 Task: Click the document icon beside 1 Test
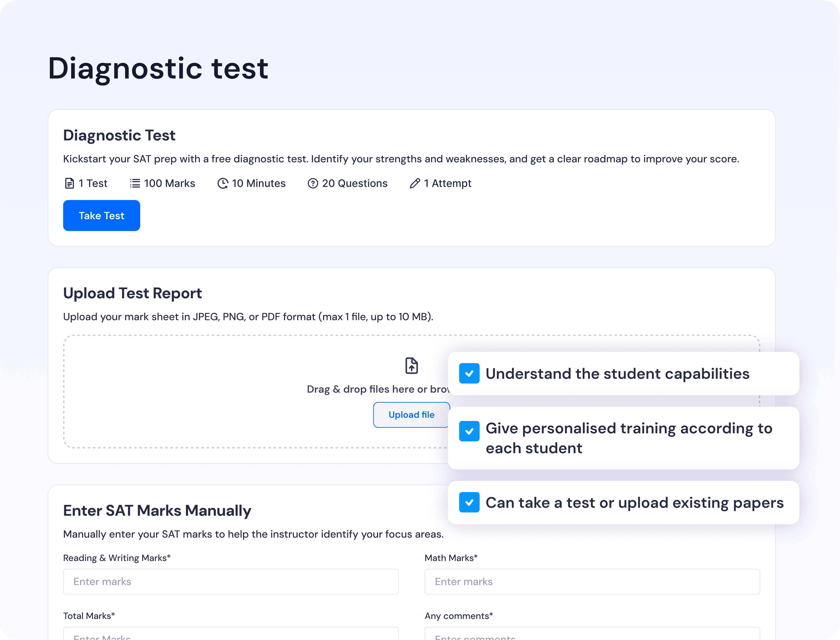(x=69, y=184)
